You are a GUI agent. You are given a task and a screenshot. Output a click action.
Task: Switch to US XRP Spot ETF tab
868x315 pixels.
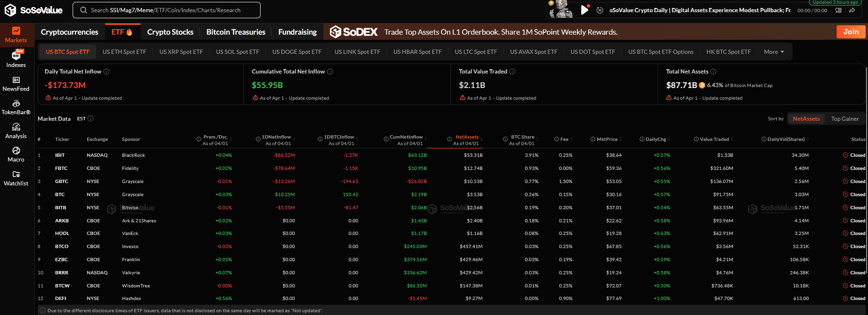181,51
